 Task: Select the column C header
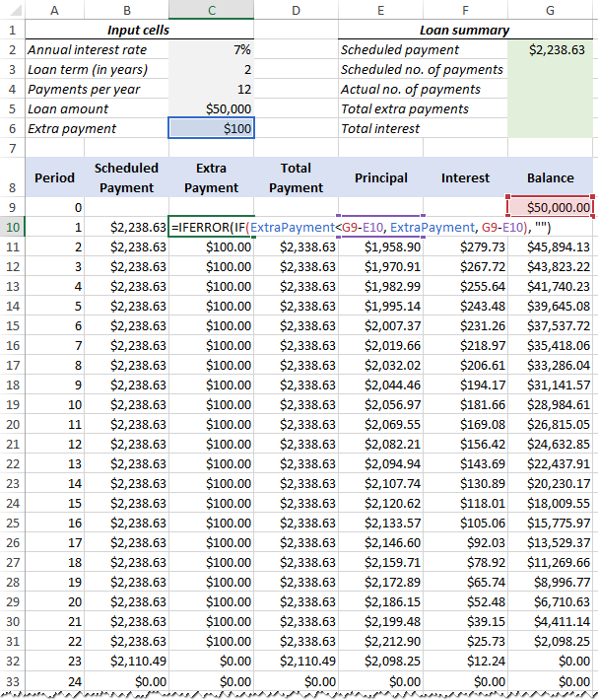pos(211,9)
